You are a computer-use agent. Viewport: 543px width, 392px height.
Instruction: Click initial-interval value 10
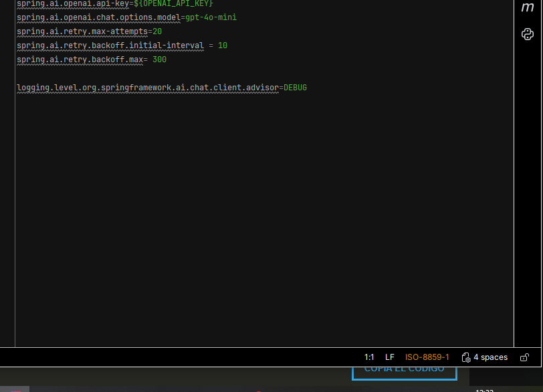click(x=223, y=45)
